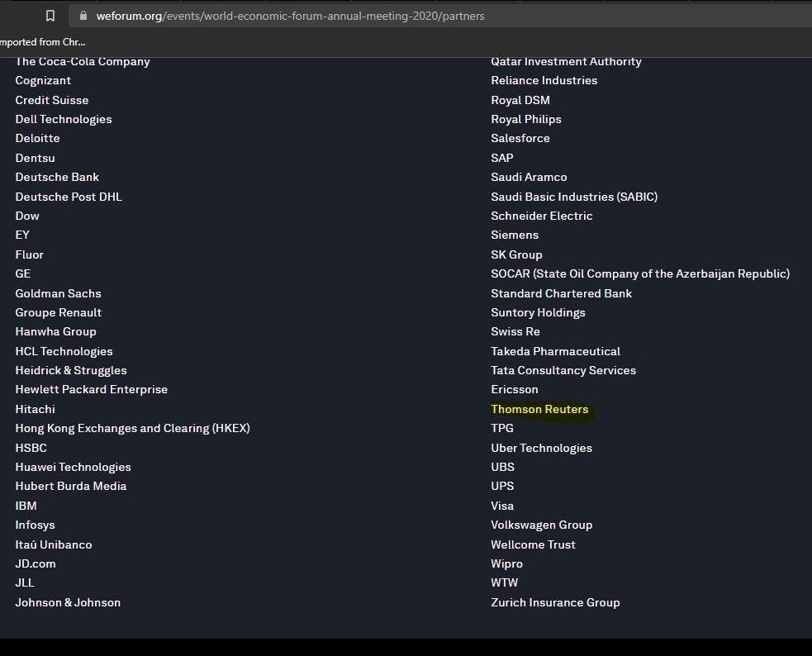Click the UPS partner name
This screenshot has height=656, width=812.
pos(502,486)
